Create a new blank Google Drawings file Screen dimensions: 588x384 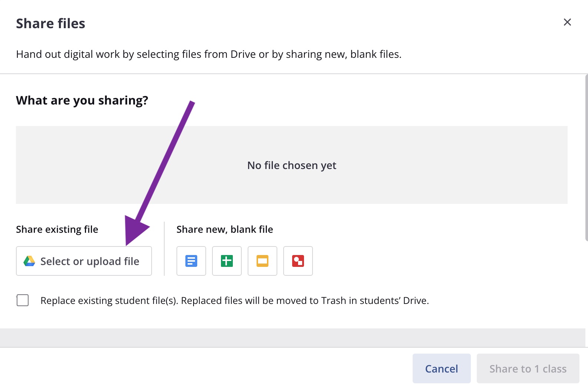[298, 261]
